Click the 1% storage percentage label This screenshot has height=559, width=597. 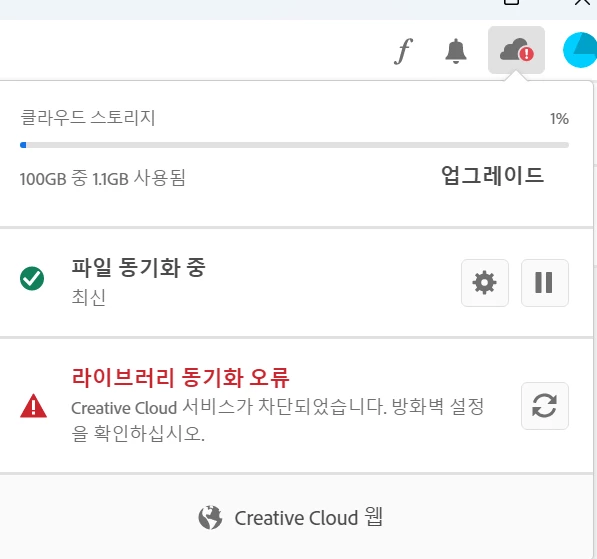(559, 119)
